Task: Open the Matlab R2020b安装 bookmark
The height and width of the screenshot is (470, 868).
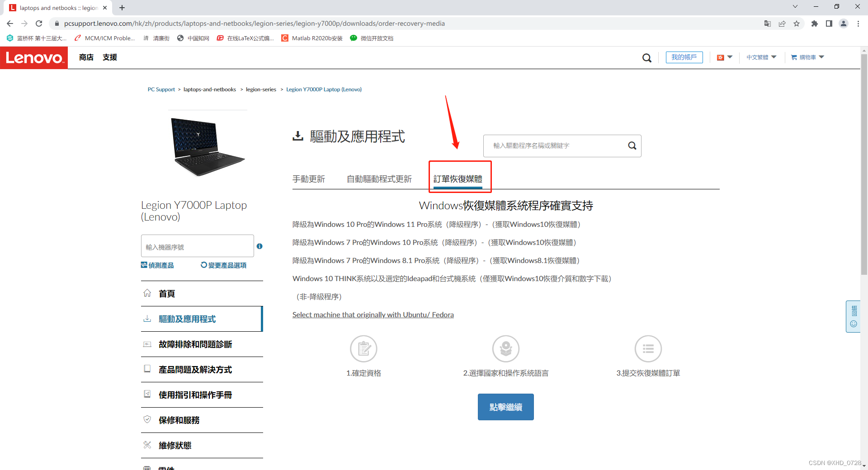Action: click(x=312, y=38)
